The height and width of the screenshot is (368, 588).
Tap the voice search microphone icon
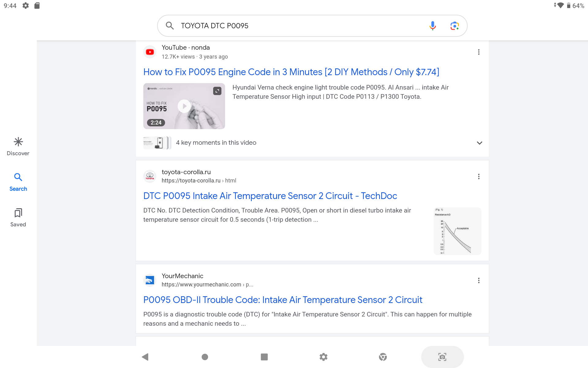(x=432, y=26)
